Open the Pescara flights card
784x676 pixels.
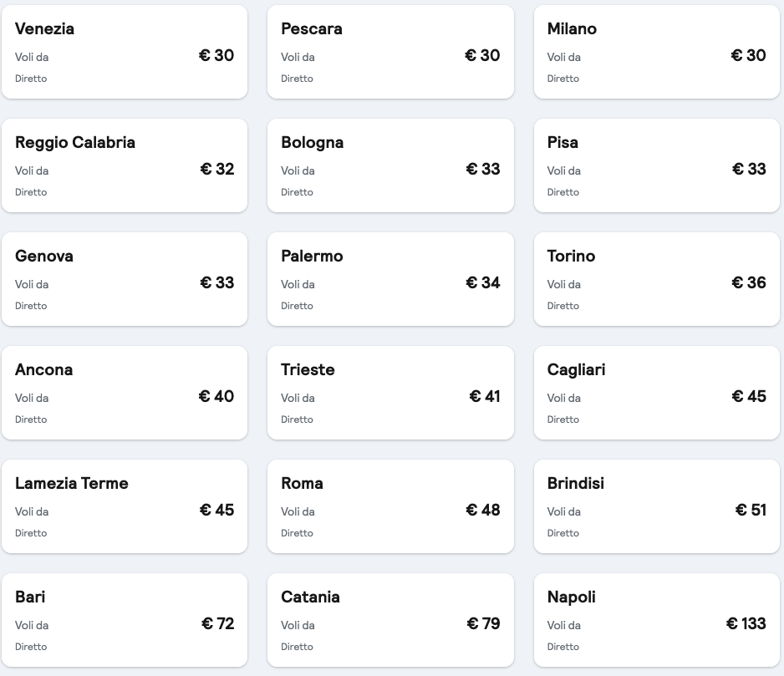click(x=390, y=51)
